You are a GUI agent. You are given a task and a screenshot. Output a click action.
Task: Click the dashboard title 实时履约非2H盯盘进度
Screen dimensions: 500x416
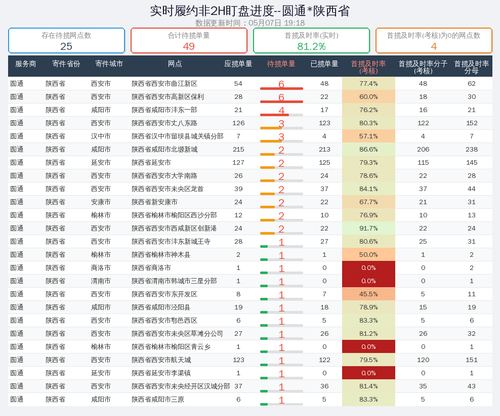[x=250, y=11]
